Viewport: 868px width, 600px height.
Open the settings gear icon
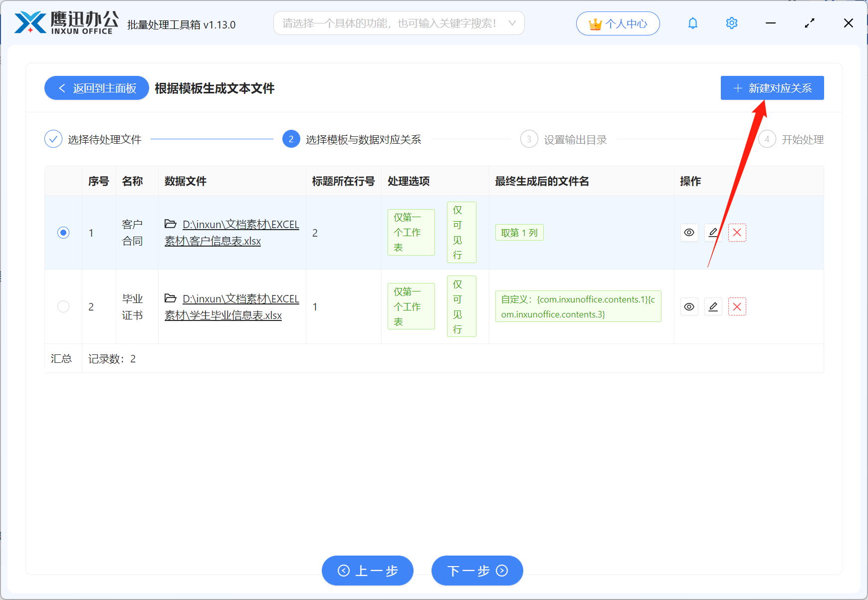coord(731,23)
